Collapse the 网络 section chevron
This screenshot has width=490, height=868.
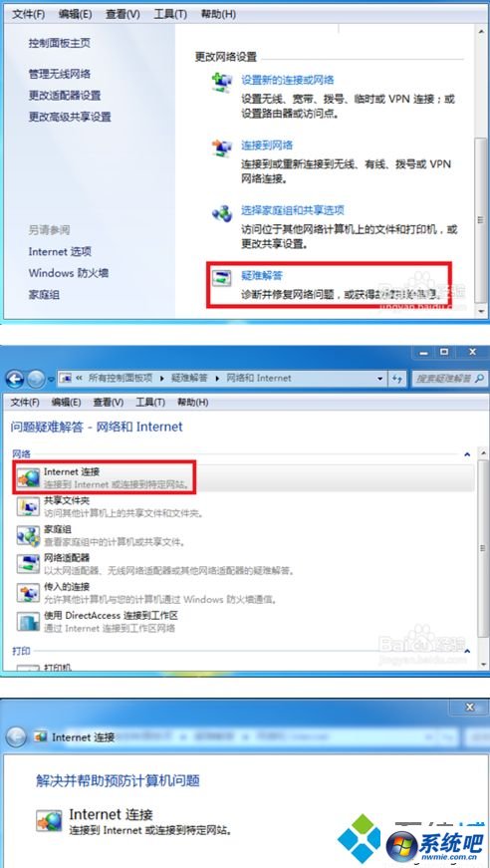[467, 453]
